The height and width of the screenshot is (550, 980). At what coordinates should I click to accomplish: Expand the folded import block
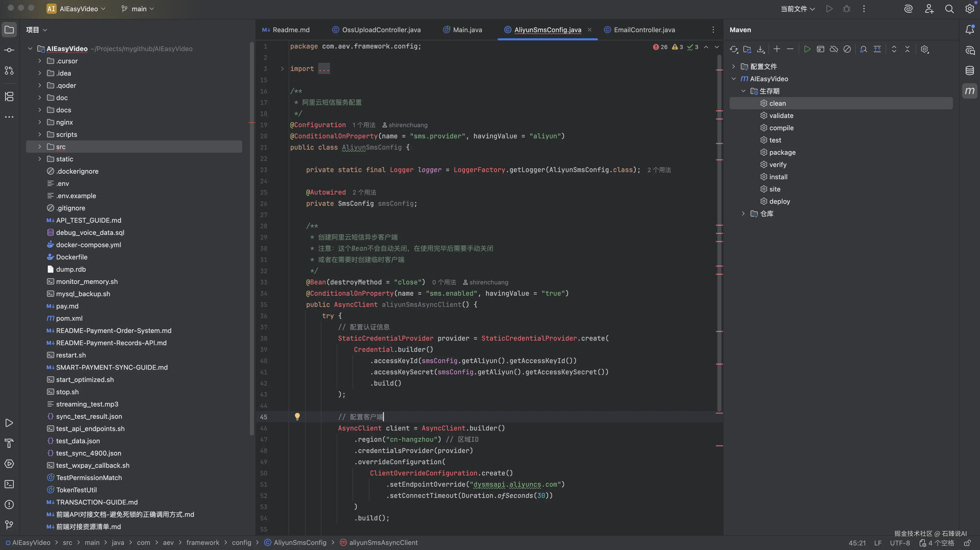coord(282,69)
